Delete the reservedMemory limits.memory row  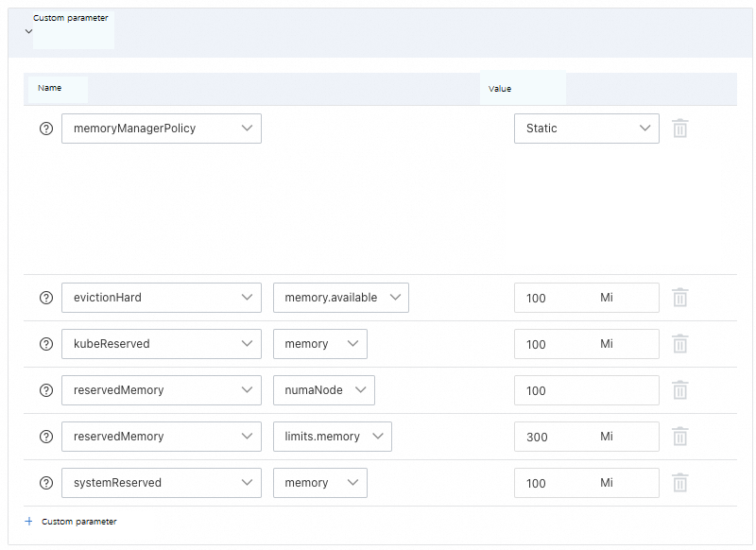pyautogui.click(x=679, y=437)
